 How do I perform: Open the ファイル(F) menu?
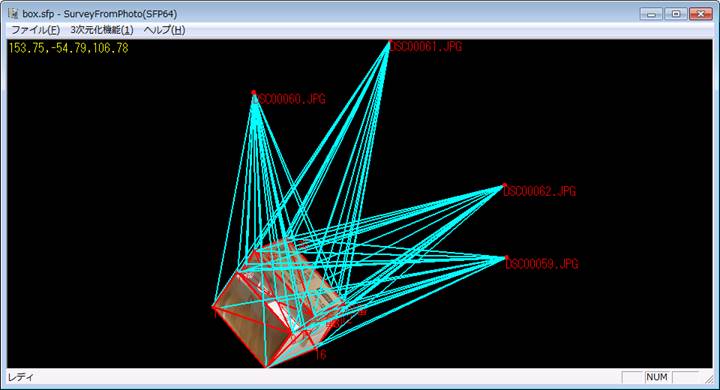click(35, 30)
